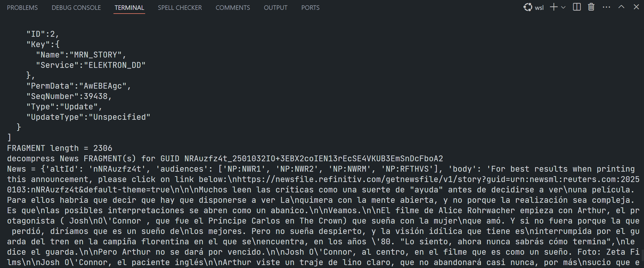Close the panel with X icon
Image resolution: width=644 pixels, height=268 pixels.
pos(636,7)
